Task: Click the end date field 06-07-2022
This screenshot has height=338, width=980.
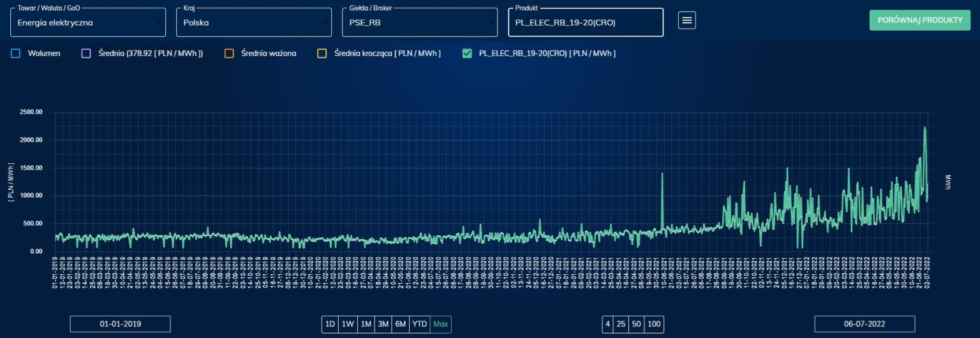Action: coord(865,324)
